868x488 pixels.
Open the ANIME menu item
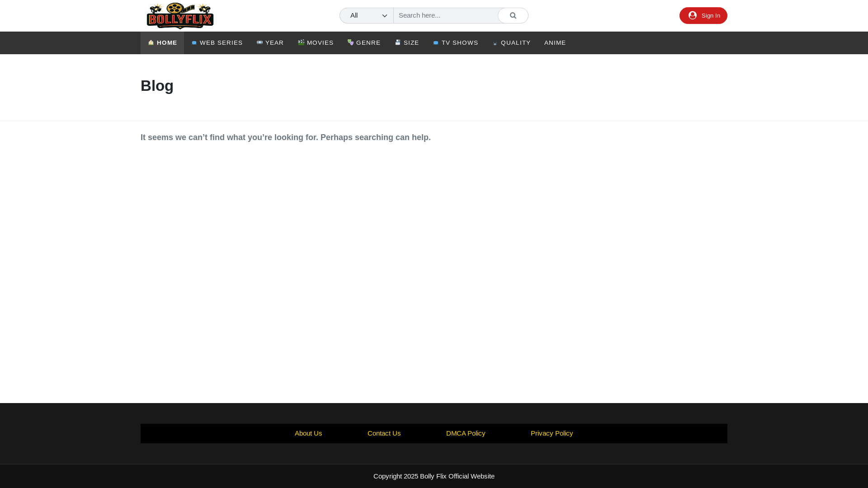(x=555, y=43)
